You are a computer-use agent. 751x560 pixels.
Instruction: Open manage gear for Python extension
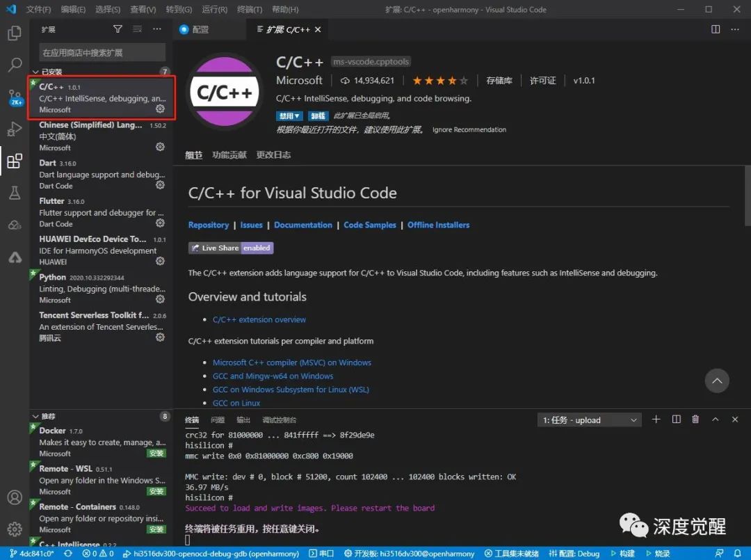click(x=160, y=299)
